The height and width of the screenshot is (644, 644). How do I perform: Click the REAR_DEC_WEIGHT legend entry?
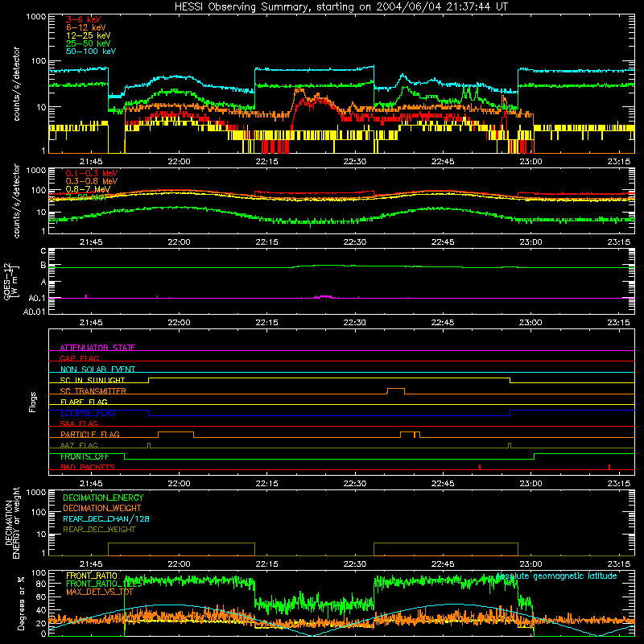click(99, 530)
